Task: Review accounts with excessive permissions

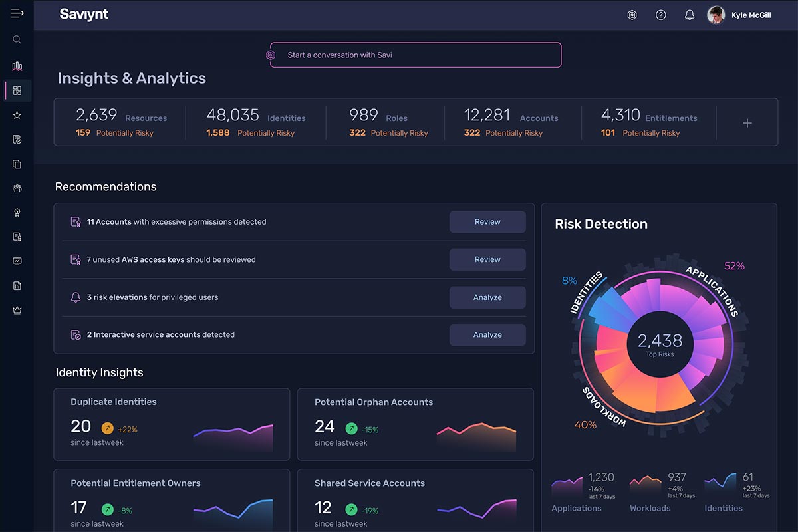Action: (487, 222)
